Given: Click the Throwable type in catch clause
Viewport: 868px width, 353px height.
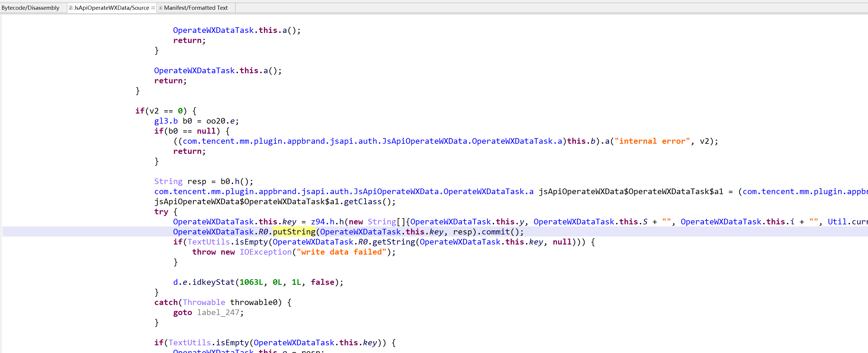Looking at the screenshot, I should click(204, 303).
